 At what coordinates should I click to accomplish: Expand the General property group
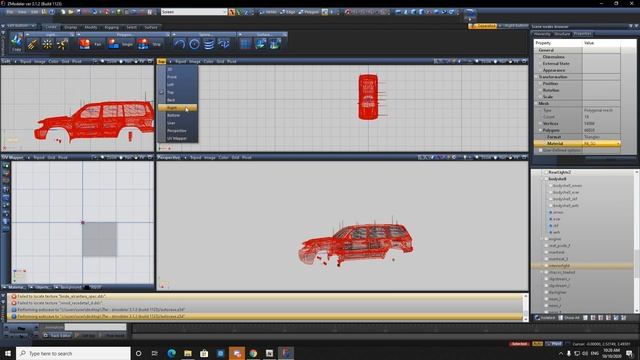click(537, 50)
